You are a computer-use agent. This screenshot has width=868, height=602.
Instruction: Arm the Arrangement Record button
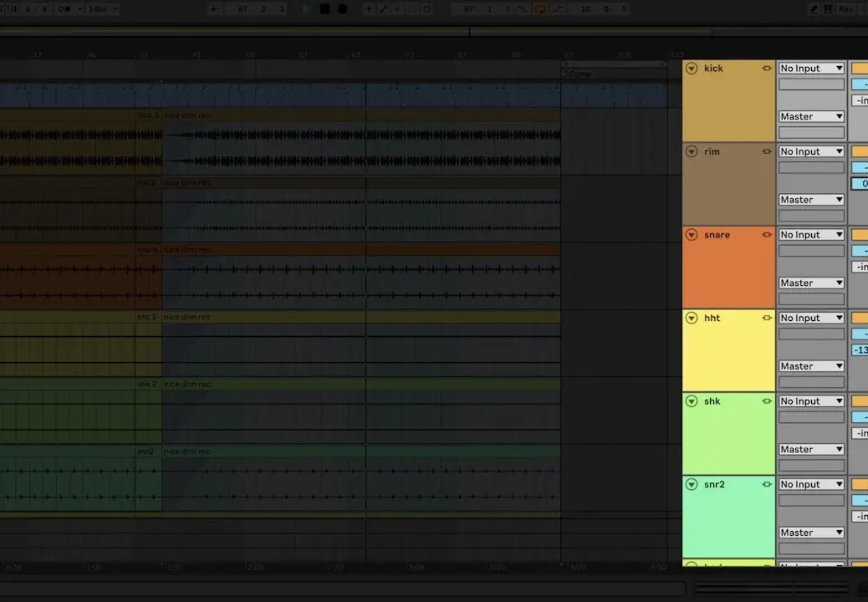(x=343, y=9)
